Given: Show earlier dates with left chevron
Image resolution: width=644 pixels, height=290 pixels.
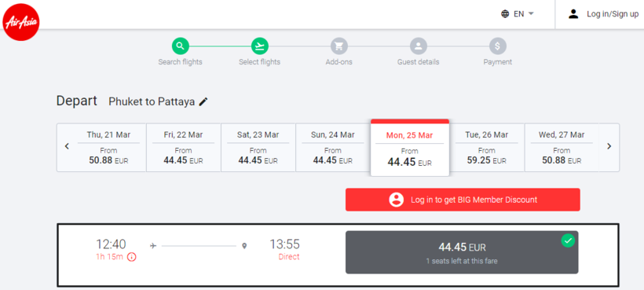Looking at the screenshot, I should click(x=67, y=146).
